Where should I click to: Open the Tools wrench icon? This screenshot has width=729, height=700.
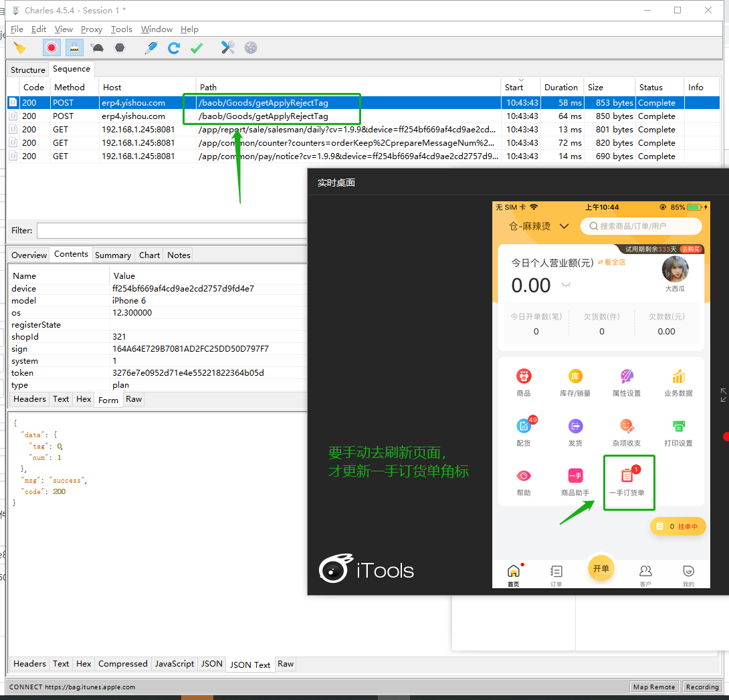tap(228, 48)
